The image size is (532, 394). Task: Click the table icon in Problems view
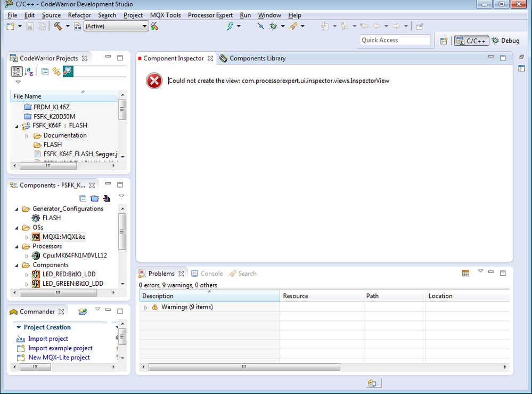click(465, 274)
